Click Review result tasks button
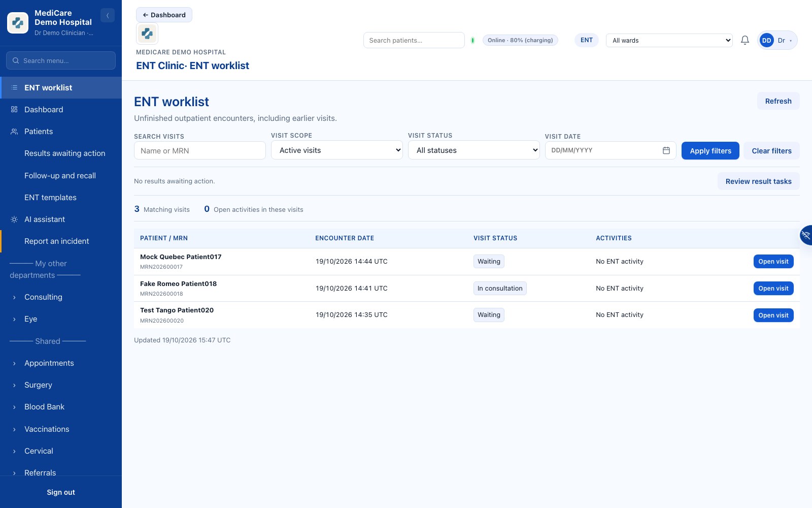Viewport: 812px width, 508px height. click(759, 181)
